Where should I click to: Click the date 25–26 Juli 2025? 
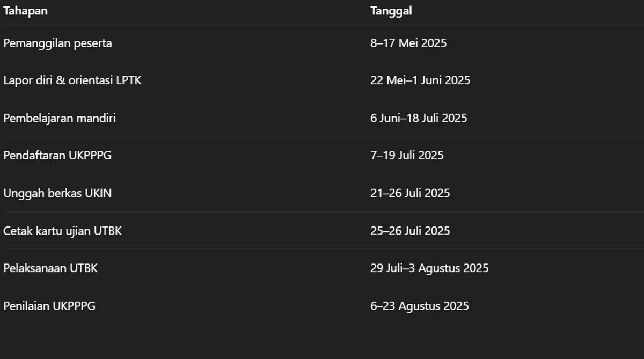[410, 231]
